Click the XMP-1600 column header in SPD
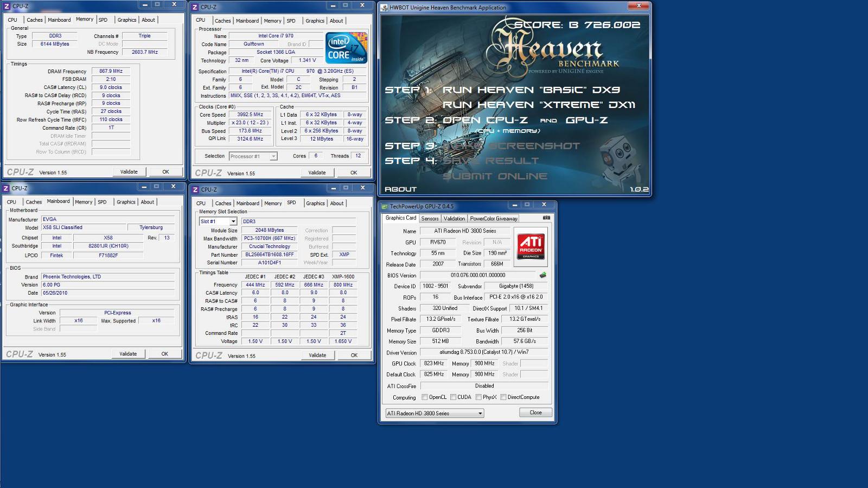This screenshot has height=488, width=868. (343, 277)
